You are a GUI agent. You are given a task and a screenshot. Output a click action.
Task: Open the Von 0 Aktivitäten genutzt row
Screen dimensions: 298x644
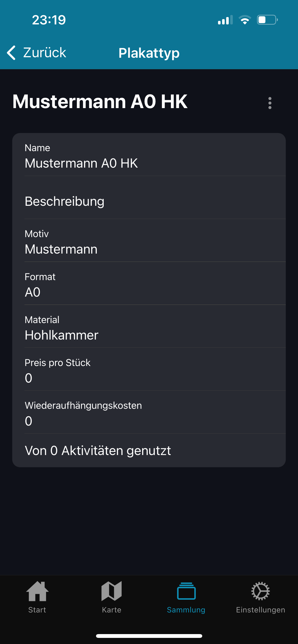149,451
